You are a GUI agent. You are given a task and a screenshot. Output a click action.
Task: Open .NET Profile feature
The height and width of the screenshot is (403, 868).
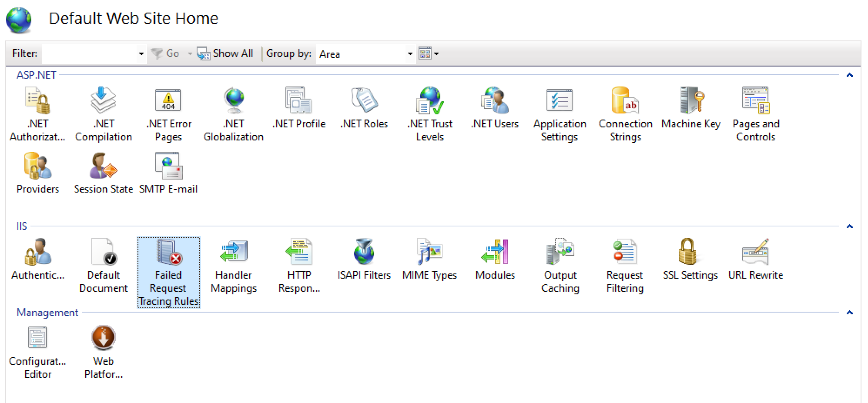[299, 108]
